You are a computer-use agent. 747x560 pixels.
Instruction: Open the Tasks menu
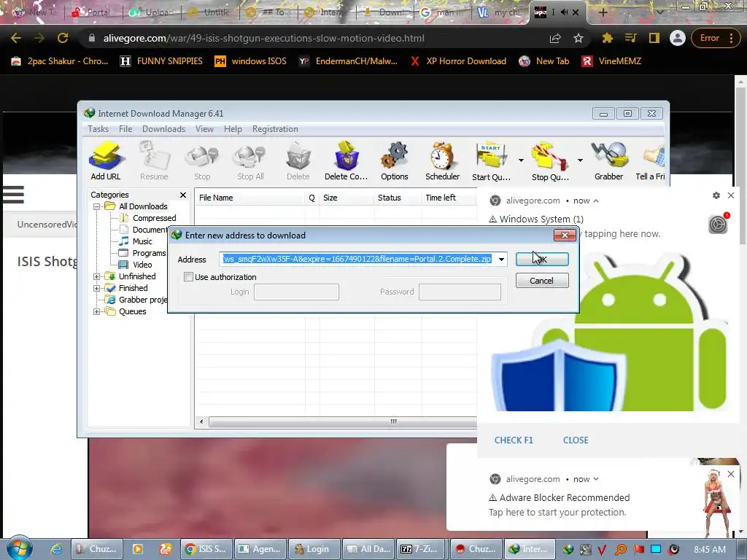[x=98, y=129]
